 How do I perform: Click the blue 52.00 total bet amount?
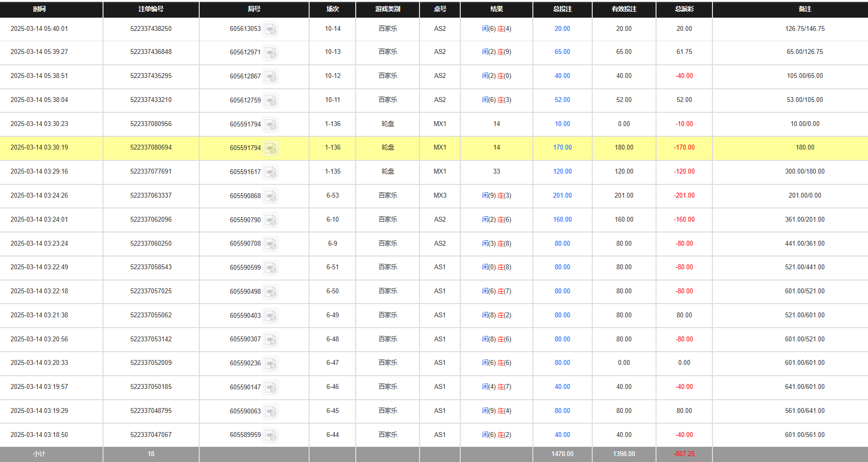point(562,100)
